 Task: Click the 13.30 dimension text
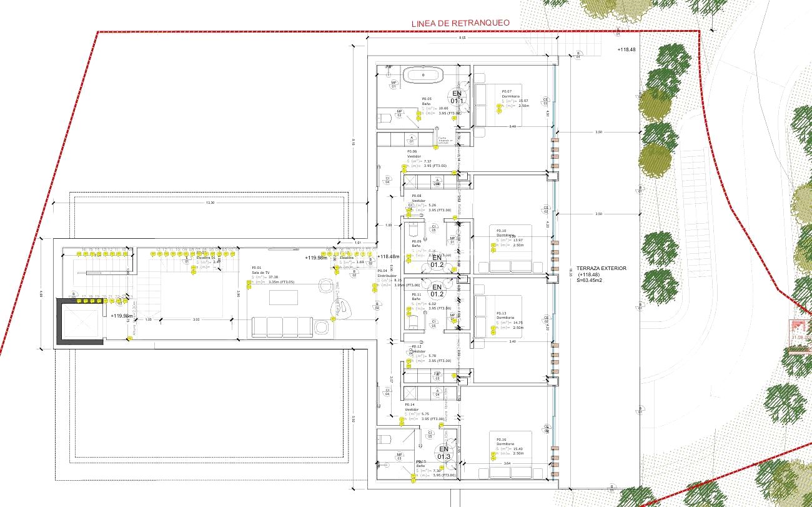tap(210, 203)
